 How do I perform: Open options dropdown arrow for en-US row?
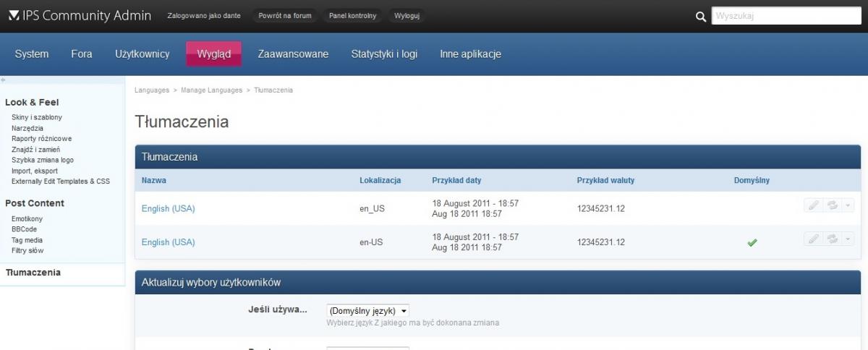point(848,239)
